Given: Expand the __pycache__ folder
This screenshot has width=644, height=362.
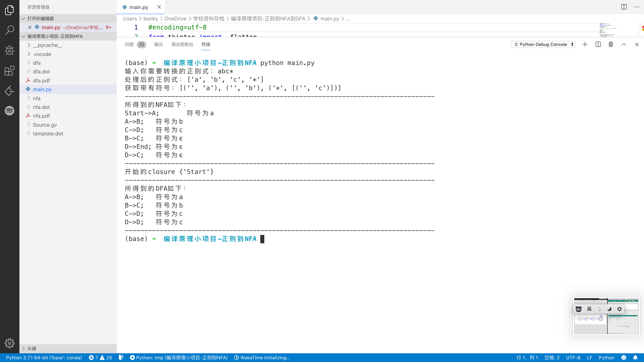Looking at the screenshot, I should pyautogui.click(x=47, y=45).
